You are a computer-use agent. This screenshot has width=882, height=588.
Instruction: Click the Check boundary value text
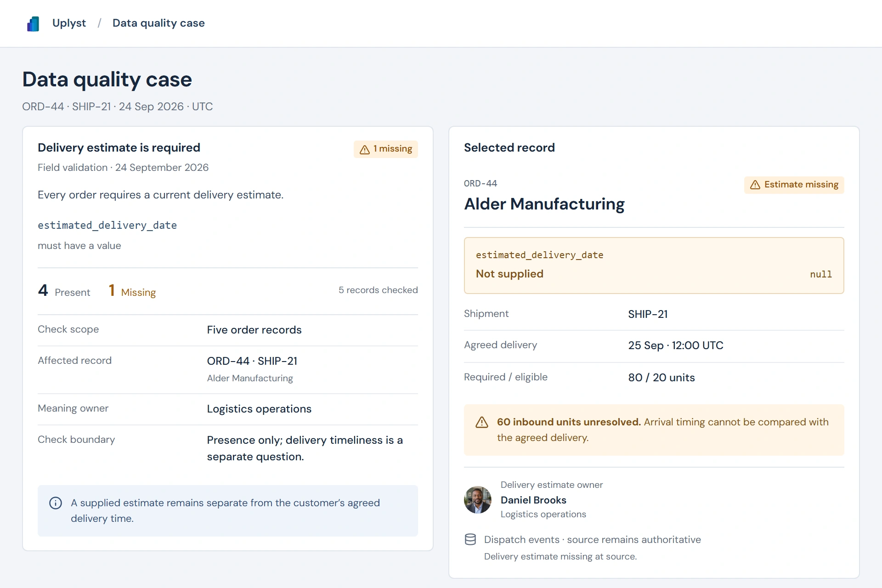pyautogui.click(x=305, y=448)
